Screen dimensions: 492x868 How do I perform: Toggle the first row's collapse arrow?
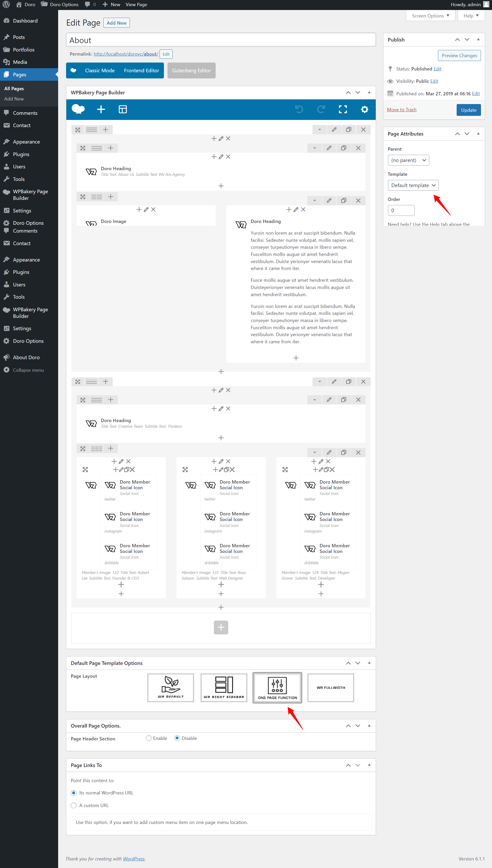pos(319,129)
